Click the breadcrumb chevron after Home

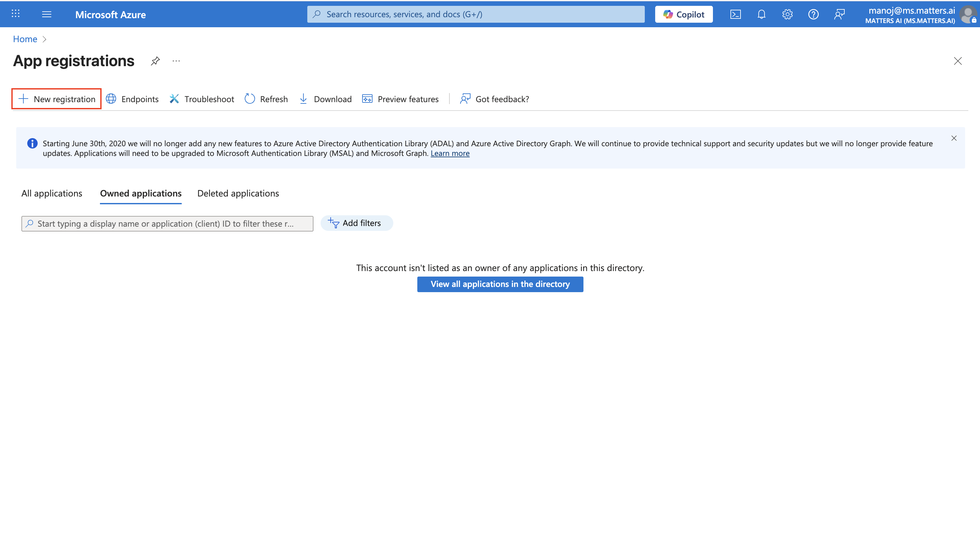click(44, 39)
